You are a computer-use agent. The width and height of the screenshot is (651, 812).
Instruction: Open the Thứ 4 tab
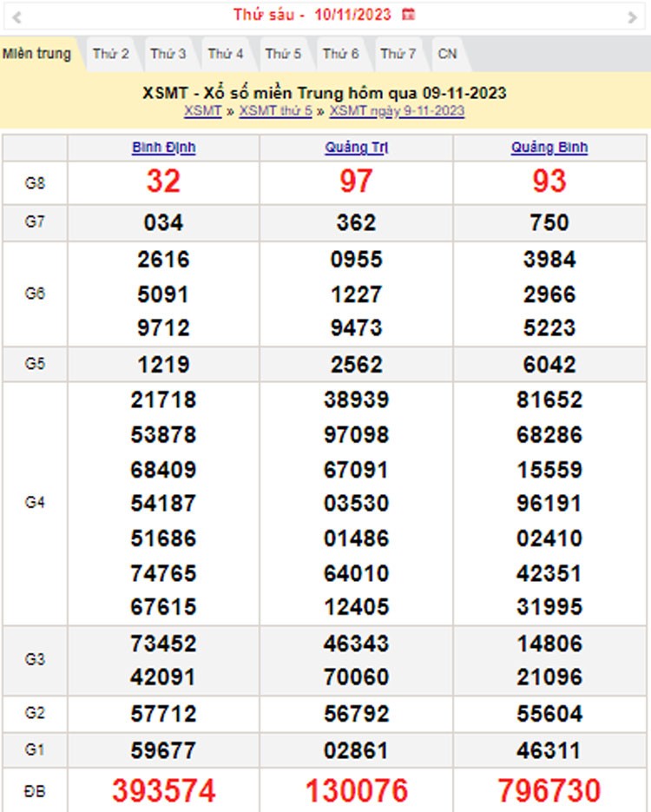click(x=226, y=54)
